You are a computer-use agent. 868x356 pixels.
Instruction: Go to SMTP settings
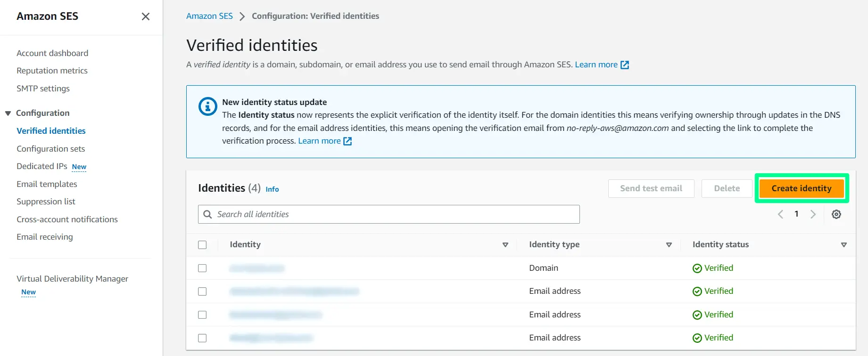tap(43, 89)
